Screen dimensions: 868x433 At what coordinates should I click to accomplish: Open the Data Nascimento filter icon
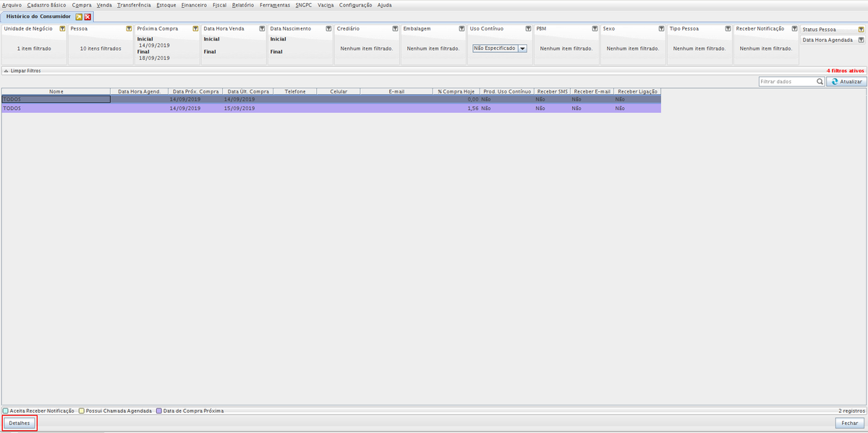tap(328, 29)
